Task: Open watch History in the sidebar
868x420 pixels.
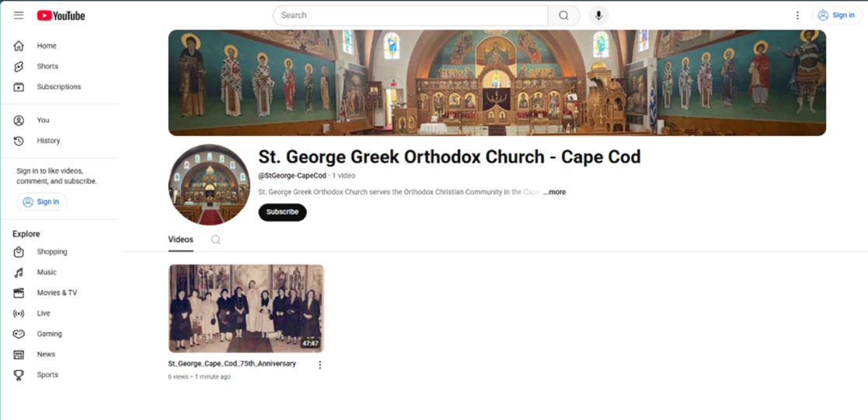Action: [x=47, y=141]
